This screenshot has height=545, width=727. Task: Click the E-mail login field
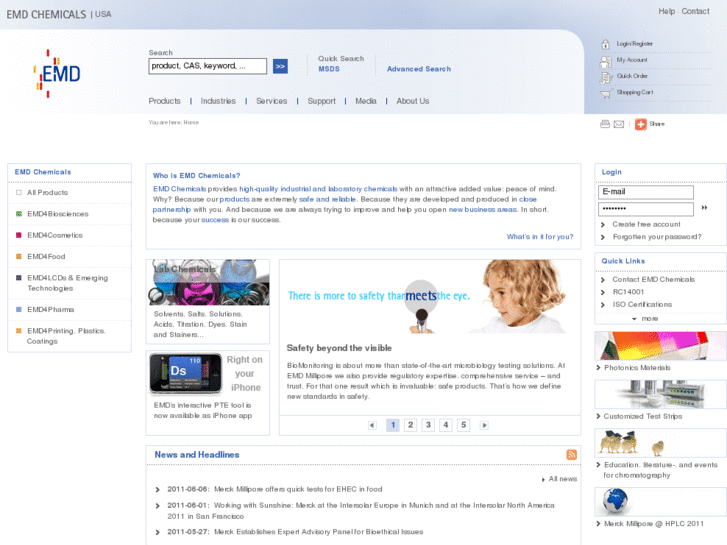646,192
